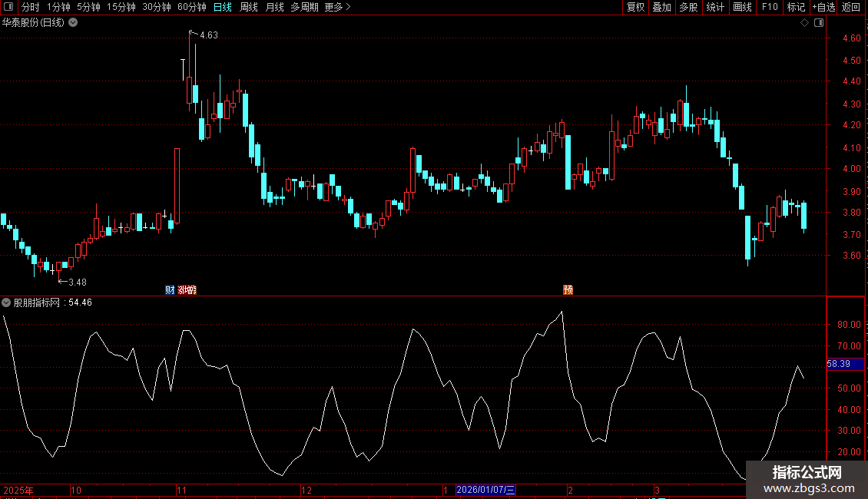Add stock via +自选 button

[x=823, y=7]
